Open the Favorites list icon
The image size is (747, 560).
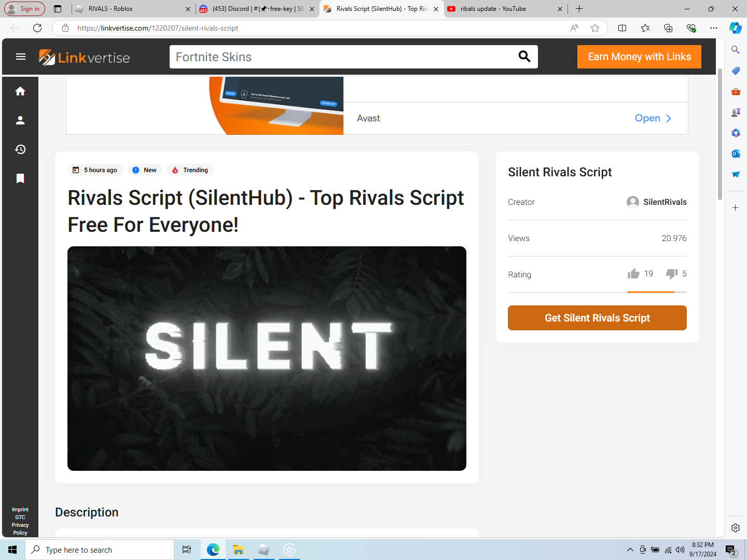pos(645,28)
